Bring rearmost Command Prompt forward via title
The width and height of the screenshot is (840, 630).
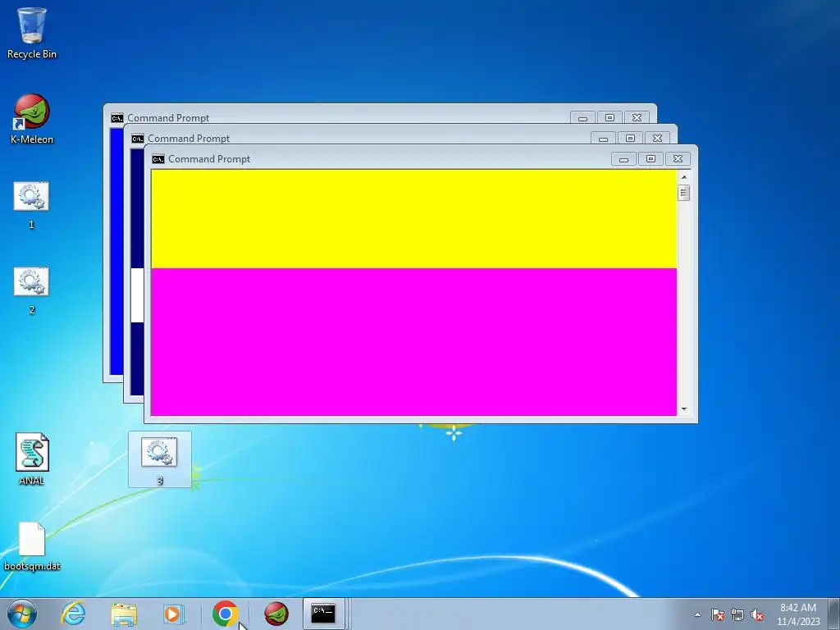(x=168, y=118)
